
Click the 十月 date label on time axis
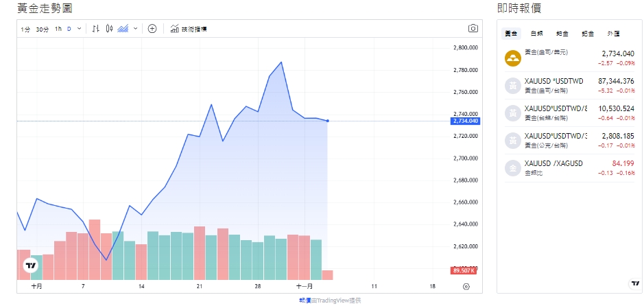click(x=36, y=286)
